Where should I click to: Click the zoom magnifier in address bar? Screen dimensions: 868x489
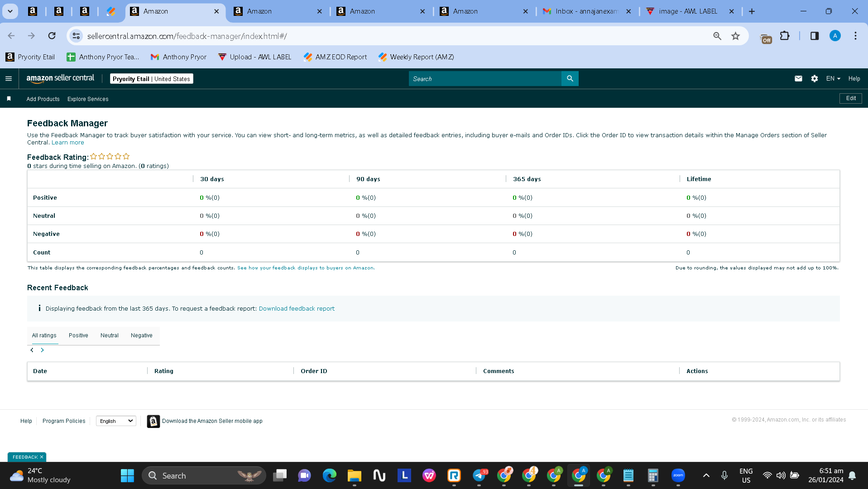[717, 36]
